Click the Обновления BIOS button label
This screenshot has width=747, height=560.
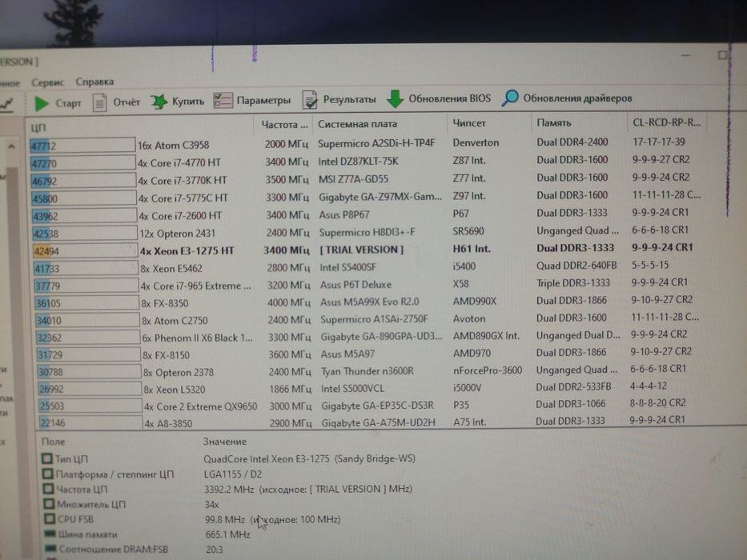click(449, 98)
